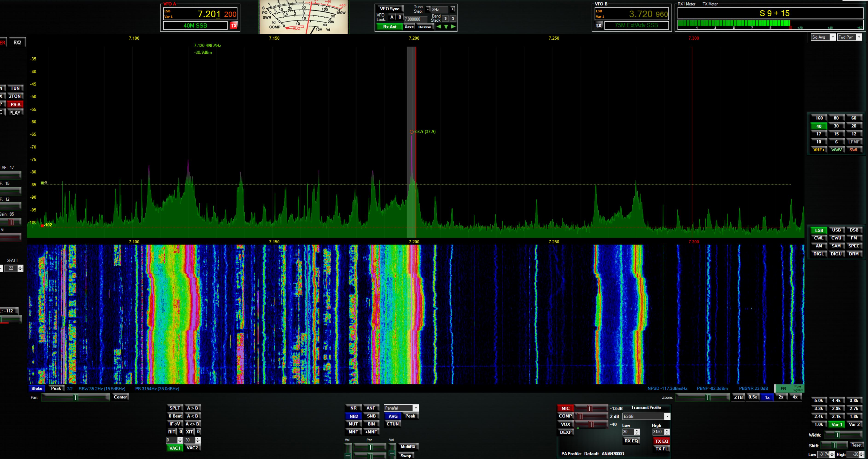Set zoom to 4x
This screenshot has height=459, width=868.
[x=795, y=397]
